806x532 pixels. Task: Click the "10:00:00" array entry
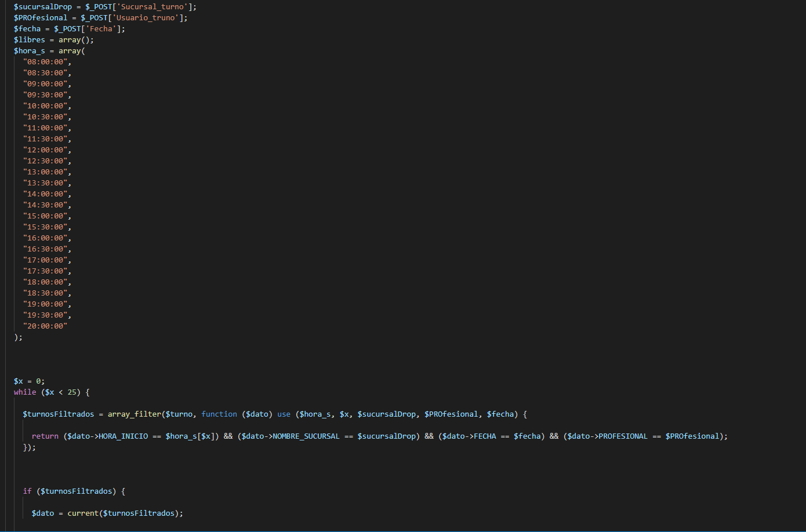(x=45, y=106)
